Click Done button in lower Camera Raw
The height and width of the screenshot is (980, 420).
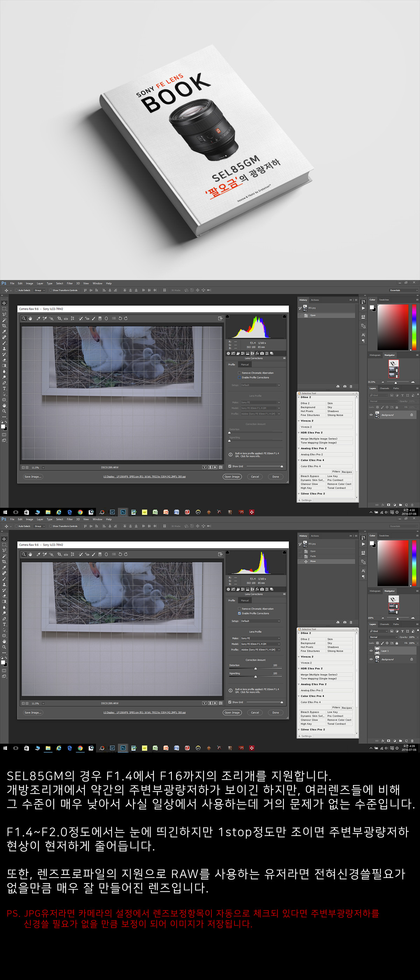click(275, 713)
